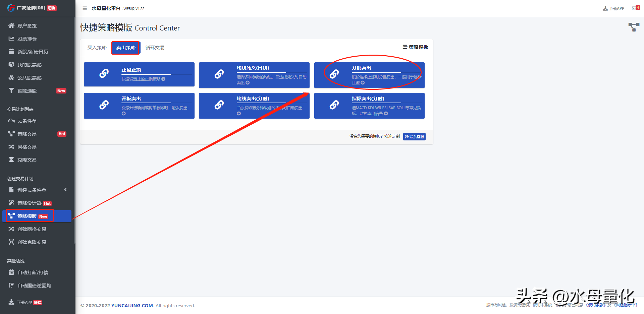
Task: Click the link icon on 指标卖出(分时) card
Action: 334,105
